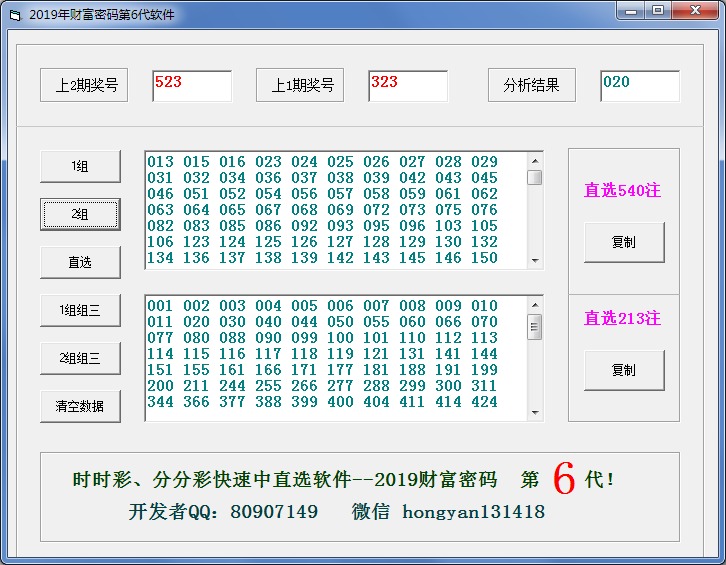Copy the 直选213注 numbers with 复制

(624, 370)
